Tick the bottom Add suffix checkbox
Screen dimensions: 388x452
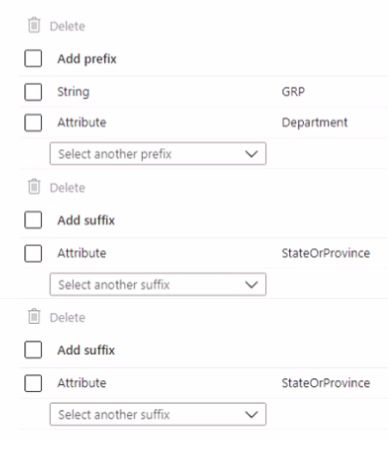[x=33, y=350]
